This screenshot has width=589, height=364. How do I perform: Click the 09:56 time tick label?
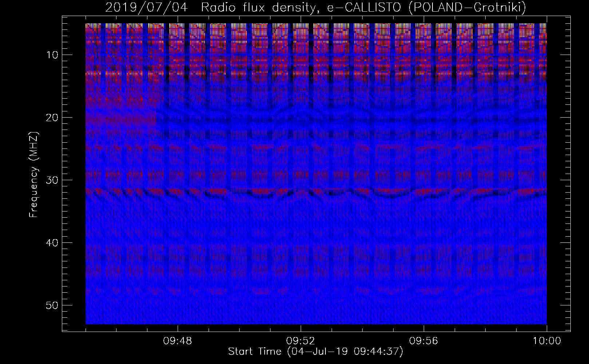click(424, 341)
